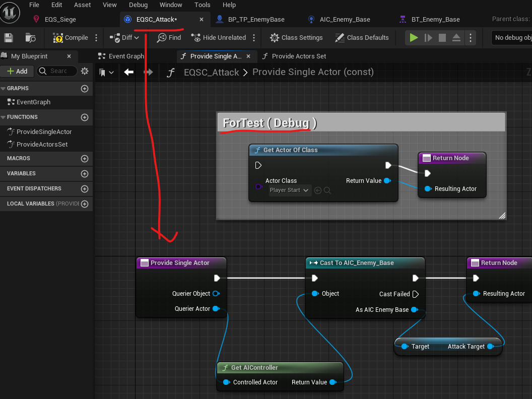Select ProvideActorsSet function

coord(42,144)
